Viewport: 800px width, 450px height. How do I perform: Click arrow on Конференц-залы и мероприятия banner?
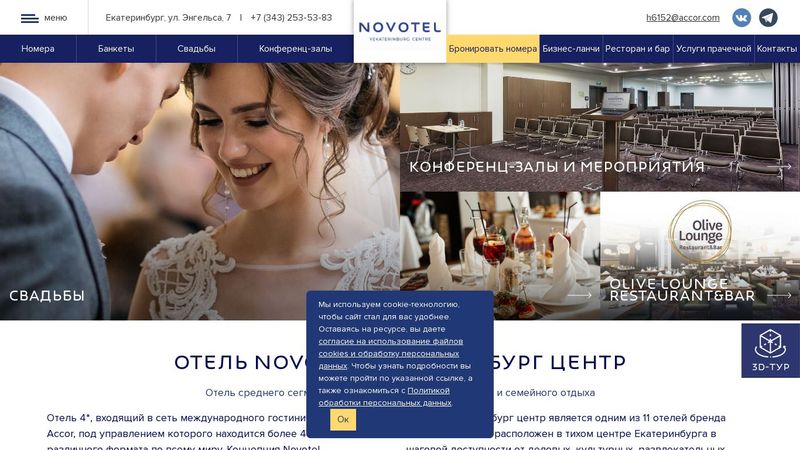(x=779, y=167)
